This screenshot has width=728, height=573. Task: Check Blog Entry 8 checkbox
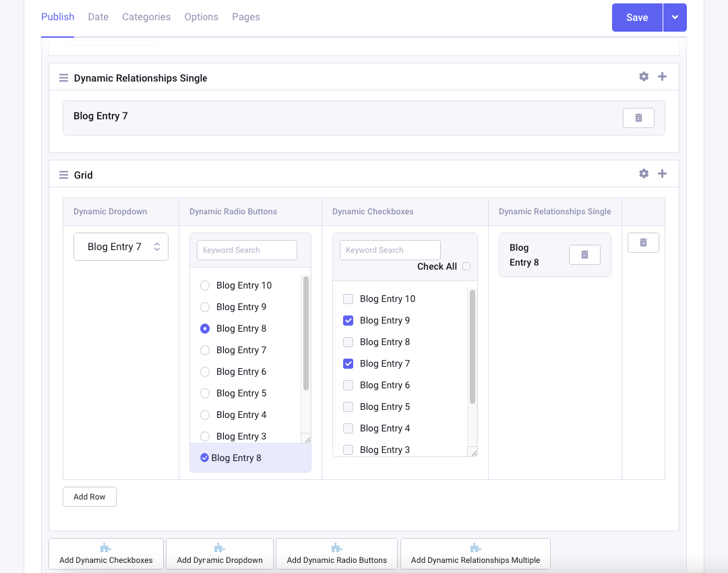348,342
